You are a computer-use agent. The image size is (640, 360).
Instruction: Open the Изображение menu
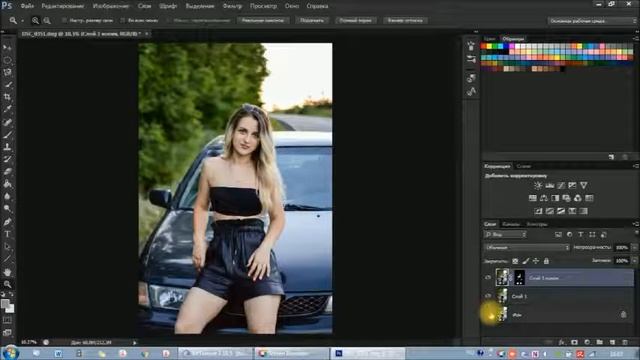coord(111,6)
